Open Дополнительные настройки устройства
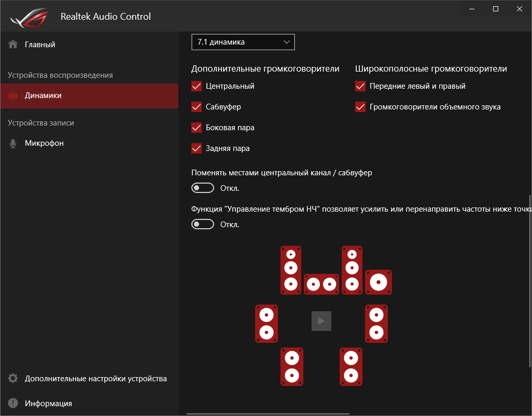The width and height of the screenshot is (532, 416). pos(95,379)
